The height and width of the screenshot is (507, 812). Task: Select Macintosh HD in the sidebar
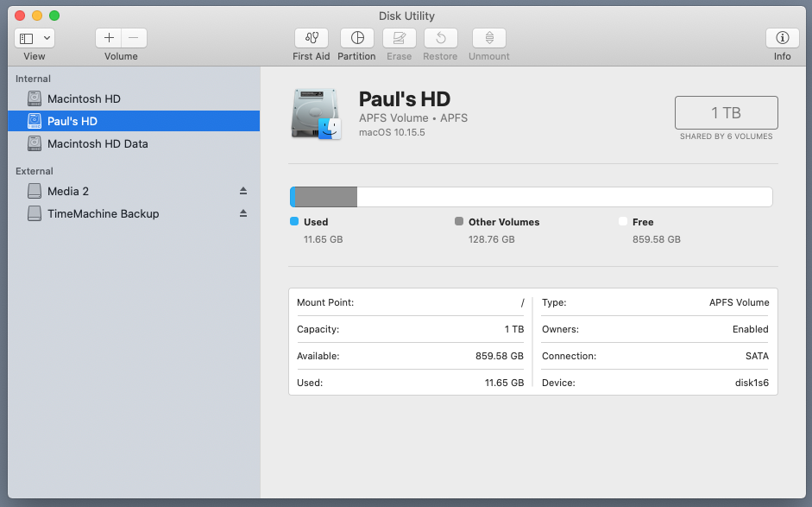coord(134,98)
